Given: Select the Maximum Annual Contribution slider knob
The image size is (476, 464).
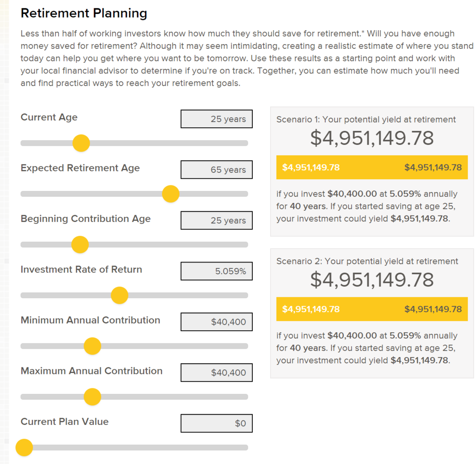Looking at the screenshot, I should coord(92,397).
